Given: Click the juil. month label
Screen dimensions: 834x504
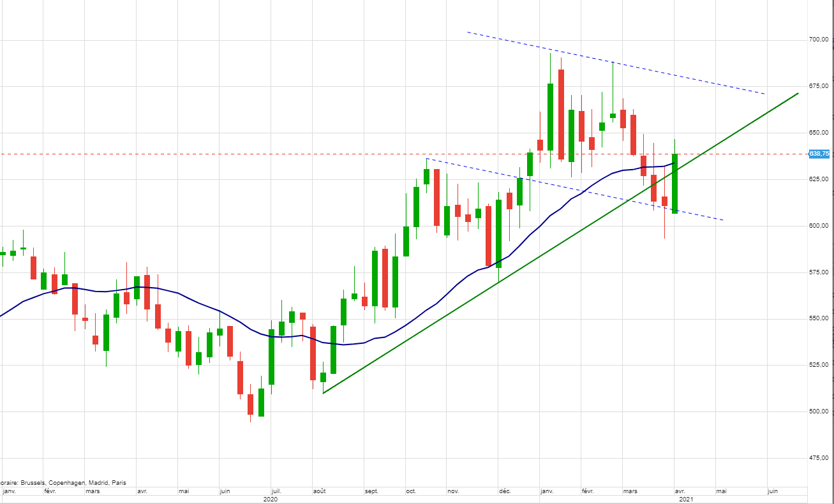Looking at the screenshot, I should coord(276,491).
